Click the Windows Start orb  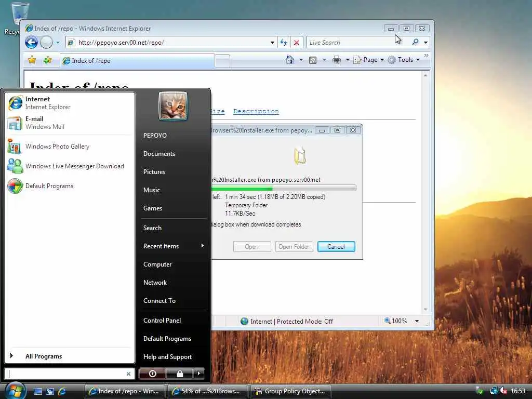(x=15, y=391)
